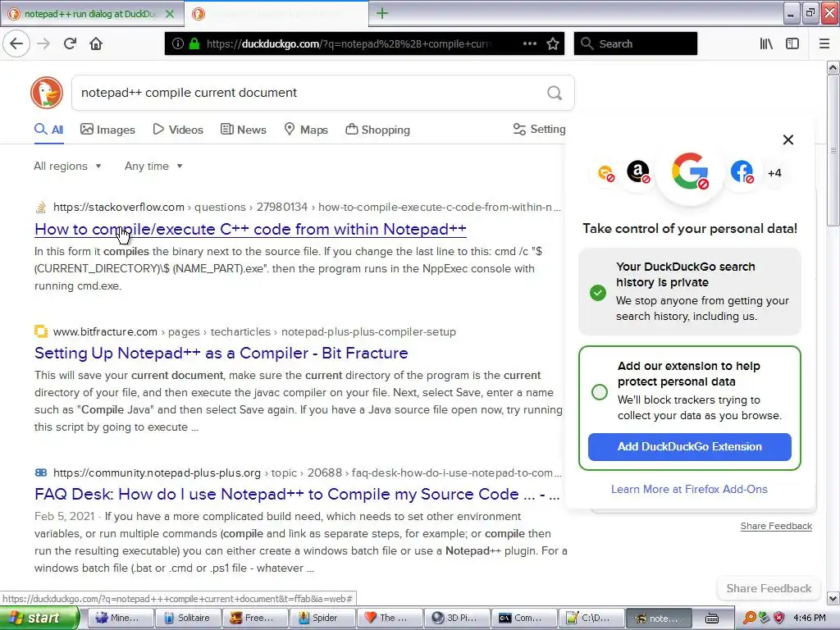The width and height of the screenshot is (840, 630).
Task: Toggle the Add our extension empty circle
Action: tap(600, 391)
